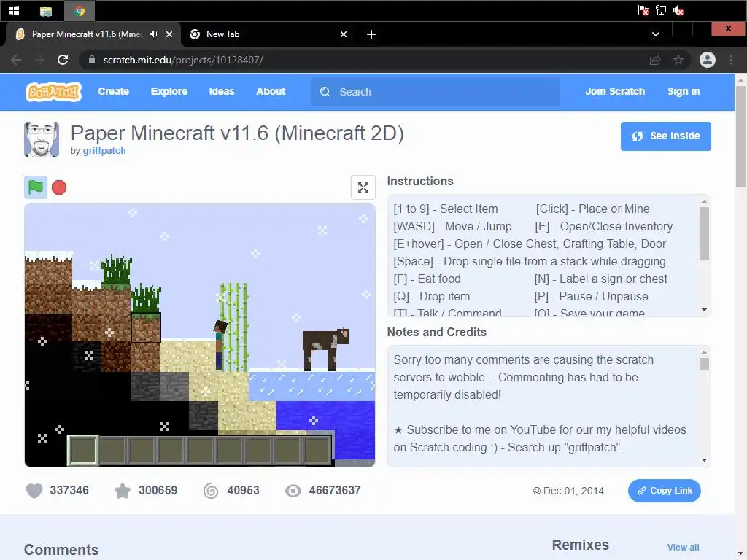The width and height of the screenshot is (747, 560).
Task: Click the Copy Link button
Action: (x=664, y=491)
